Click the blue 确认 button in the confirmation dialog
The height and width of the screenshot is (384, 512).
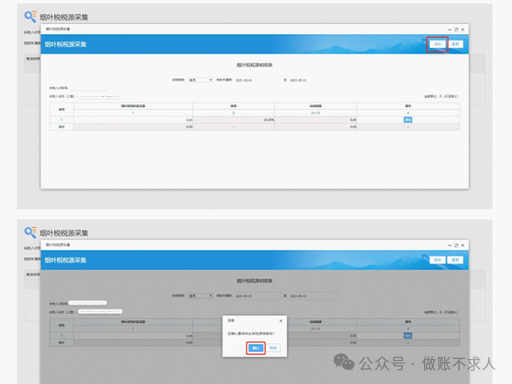pos(256,348)
